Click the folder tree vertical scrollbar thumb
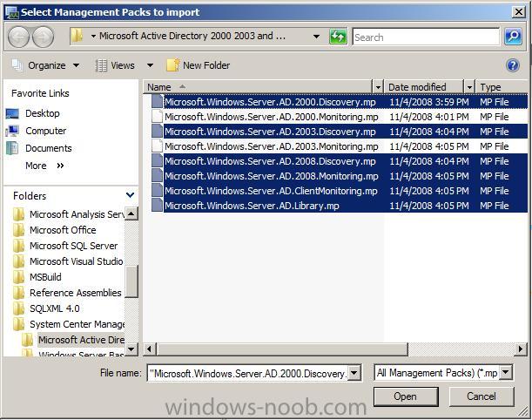Viewport: 532px width, 420px height. coord(131,281)
